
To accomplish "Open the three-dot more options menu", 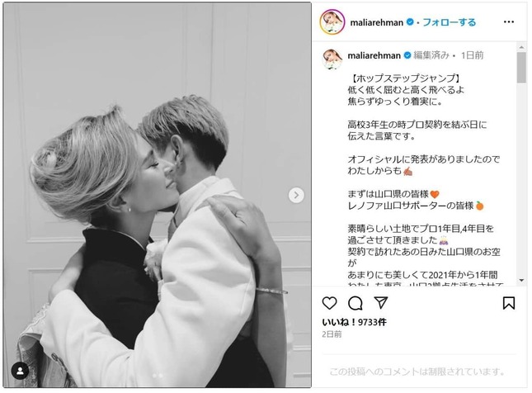I will point(509,21).
